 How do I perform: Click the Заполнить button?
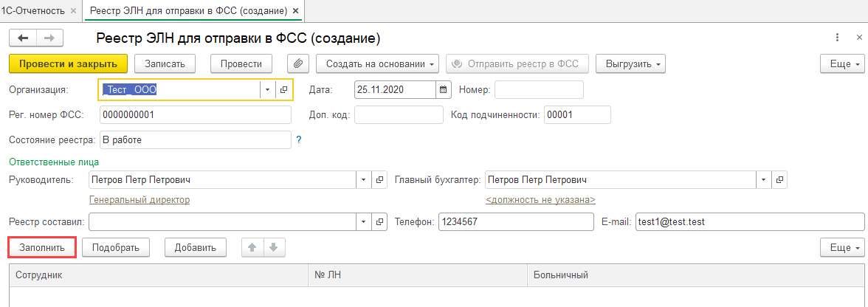pos(42,247)
